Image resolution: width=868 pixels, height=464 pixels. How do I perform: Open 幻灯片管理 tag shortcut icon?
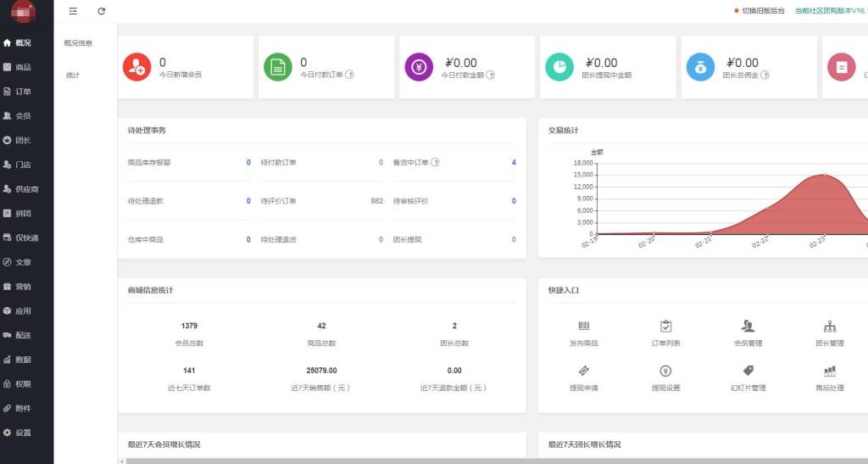pos(748,371)
